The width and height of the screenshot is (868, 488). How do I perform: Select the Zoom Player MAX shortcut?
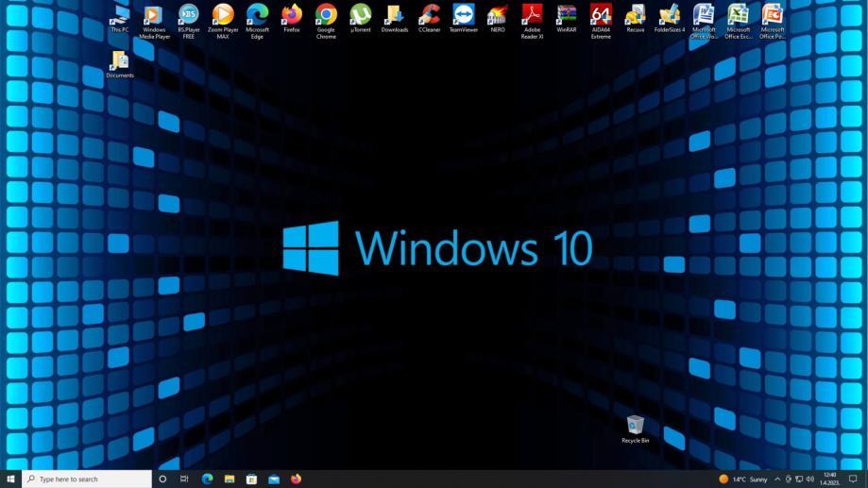223,22
